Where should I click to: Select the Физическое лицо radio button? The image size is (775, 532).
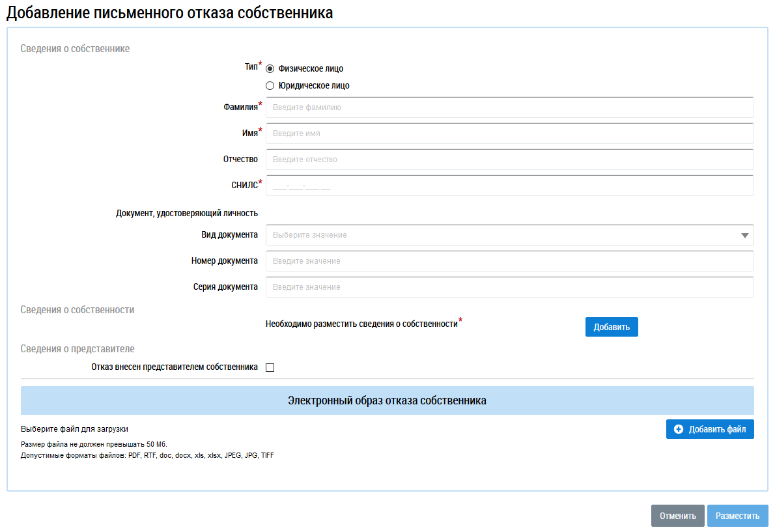[x=270, y=68]
